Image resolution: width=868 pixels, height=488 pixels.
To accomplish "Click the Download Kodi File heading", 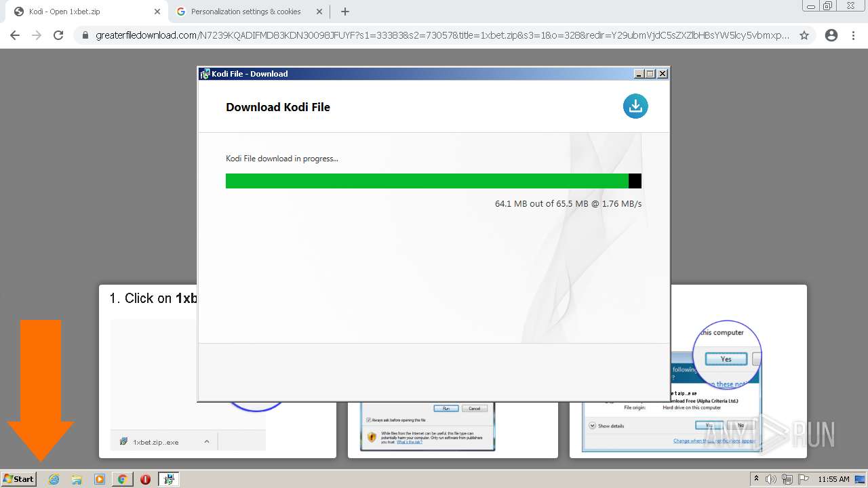I will [x=278, y=107].
